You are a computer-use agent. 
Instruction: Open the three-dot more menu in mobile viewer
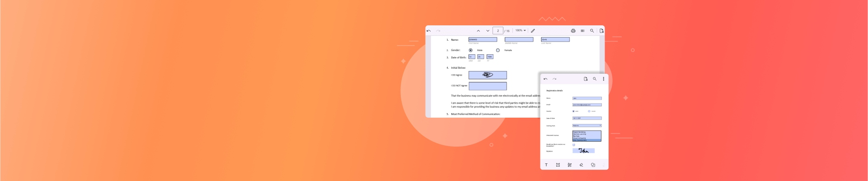603,79
